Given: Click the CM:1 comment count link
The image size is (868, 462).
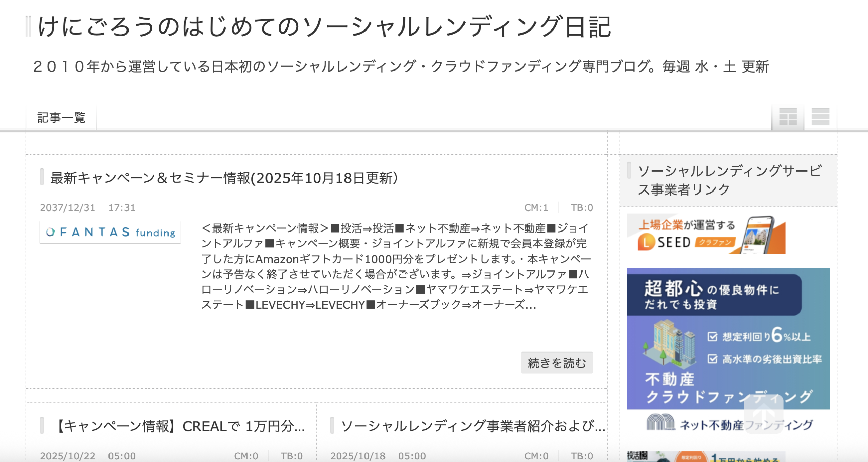Looking at the screenshot, I should click(536, 207).
